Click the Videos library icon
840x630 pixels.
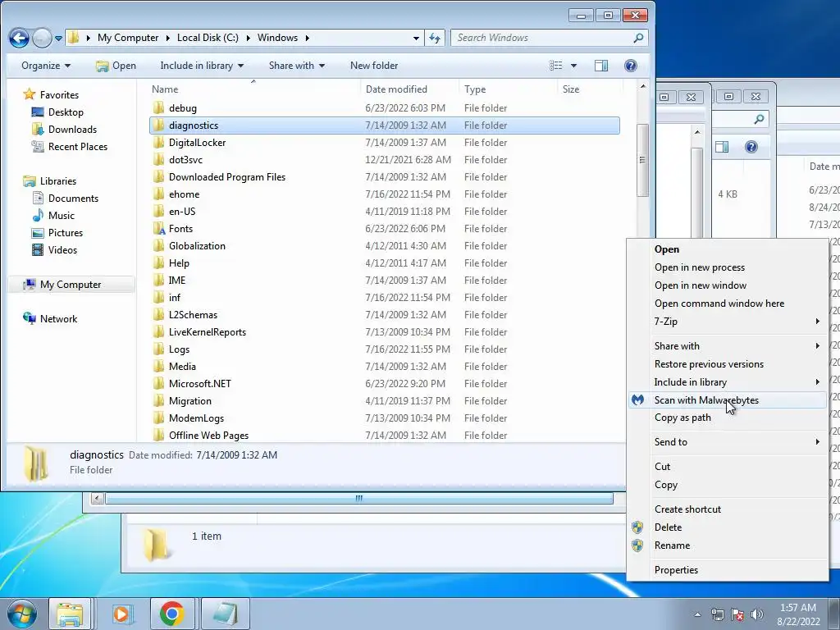click(x=38, y=249)
